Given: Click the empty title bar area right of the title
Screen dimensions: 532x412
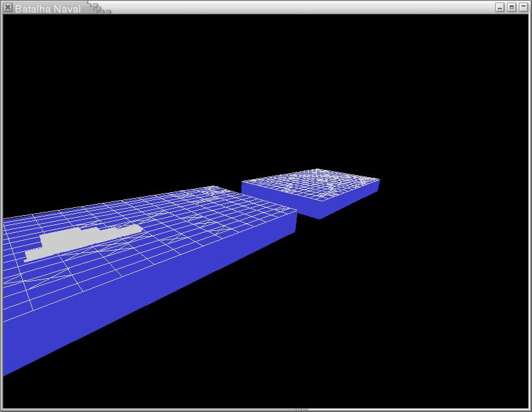Looking at the screenshot, I should [295, 8].
